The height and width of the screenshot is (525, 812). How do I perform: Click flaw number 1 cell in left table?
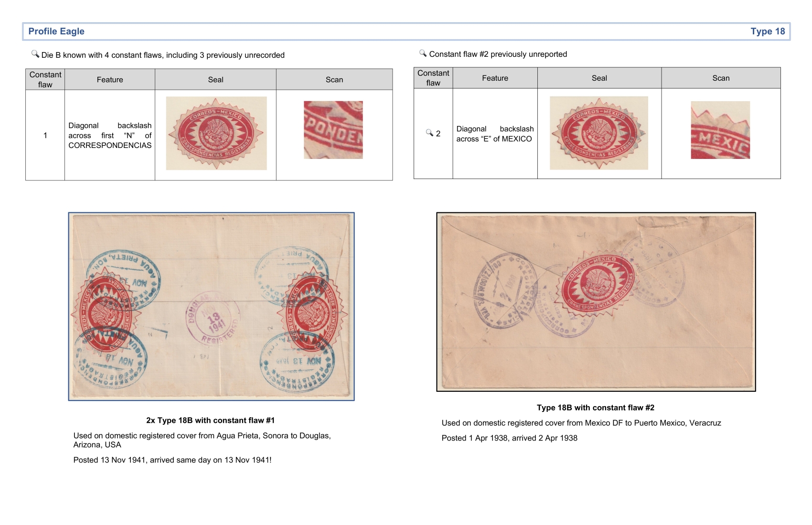tap(45, 136)
